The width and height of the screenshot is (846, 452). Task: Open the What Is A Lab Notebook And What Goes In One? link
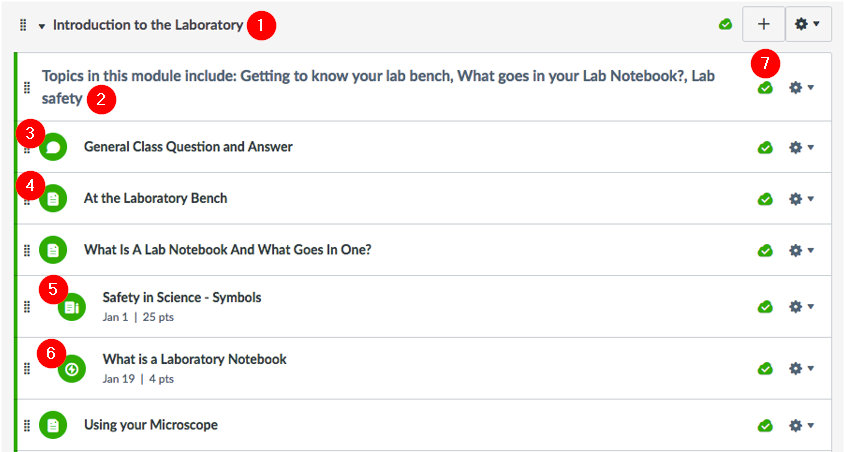227,250
